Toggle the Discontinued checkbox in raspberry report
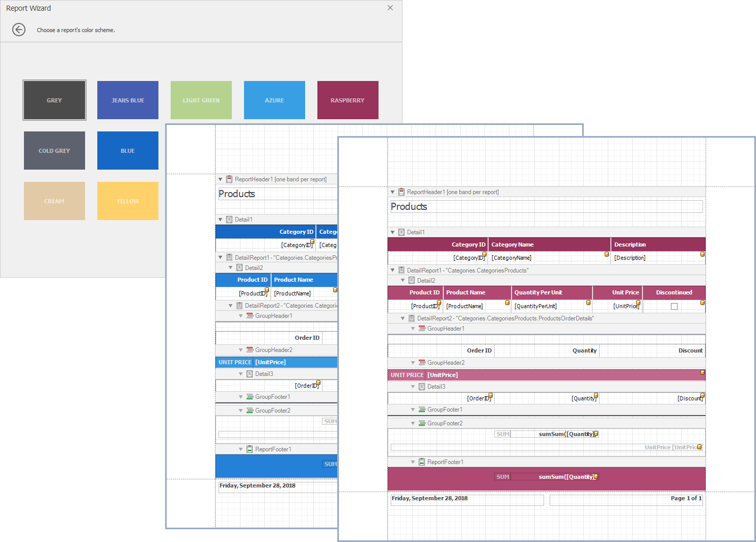 674,306
